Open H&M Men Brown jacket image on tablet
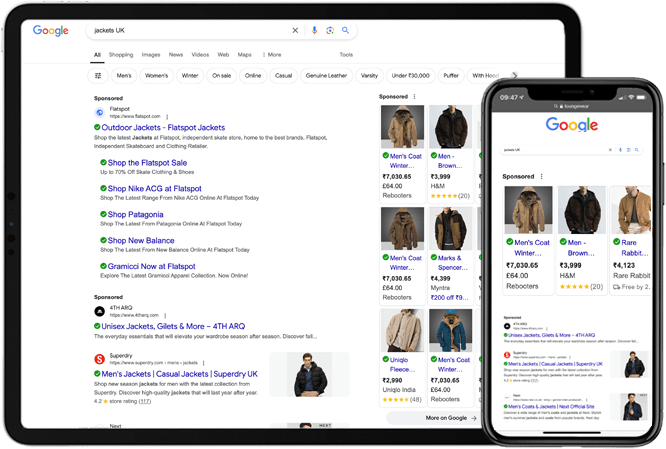Image resolution: width=666 pixels, height=449 pixels. click(451, 127)
